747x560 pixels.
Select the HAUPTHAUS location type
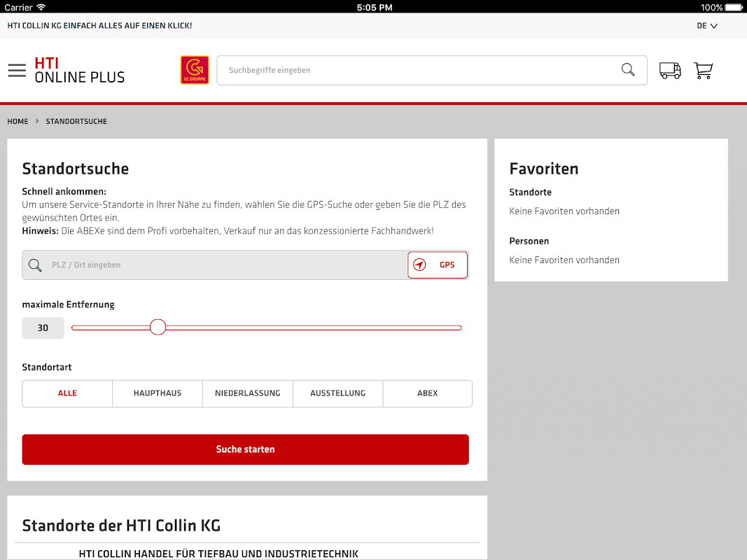158,393
